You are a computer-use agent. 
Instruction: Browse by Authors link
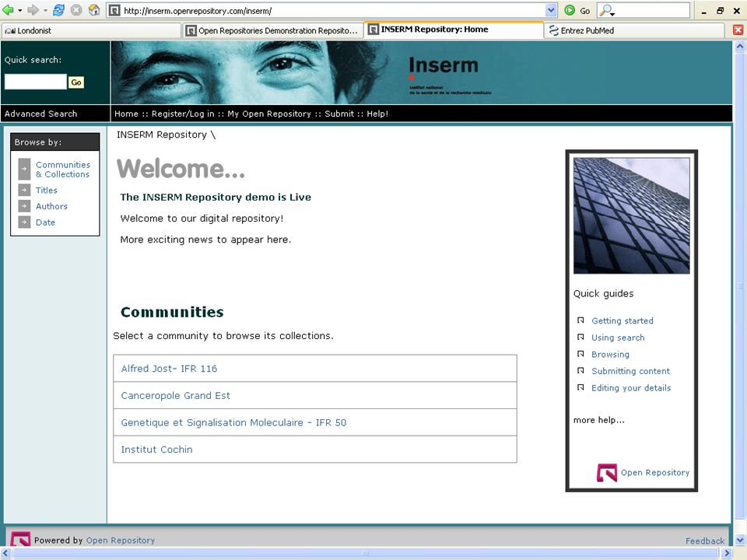point(51,206)
